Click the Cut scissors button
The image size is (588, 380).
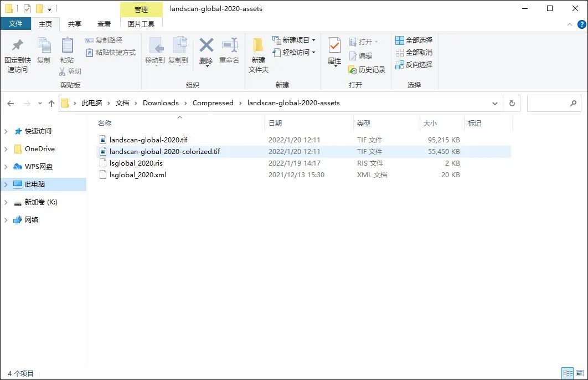[x=70, y=71]
